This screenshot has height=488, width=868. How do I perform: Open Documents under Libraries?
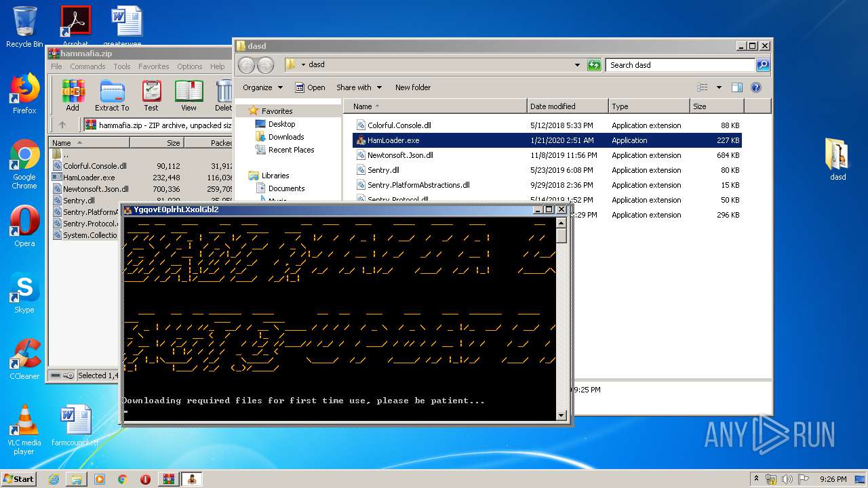click(286, 188)
